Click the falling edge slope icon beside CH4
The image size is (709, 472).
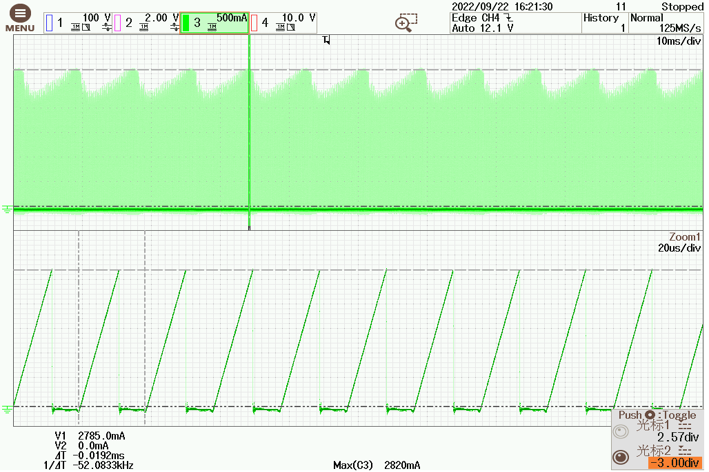509,18
